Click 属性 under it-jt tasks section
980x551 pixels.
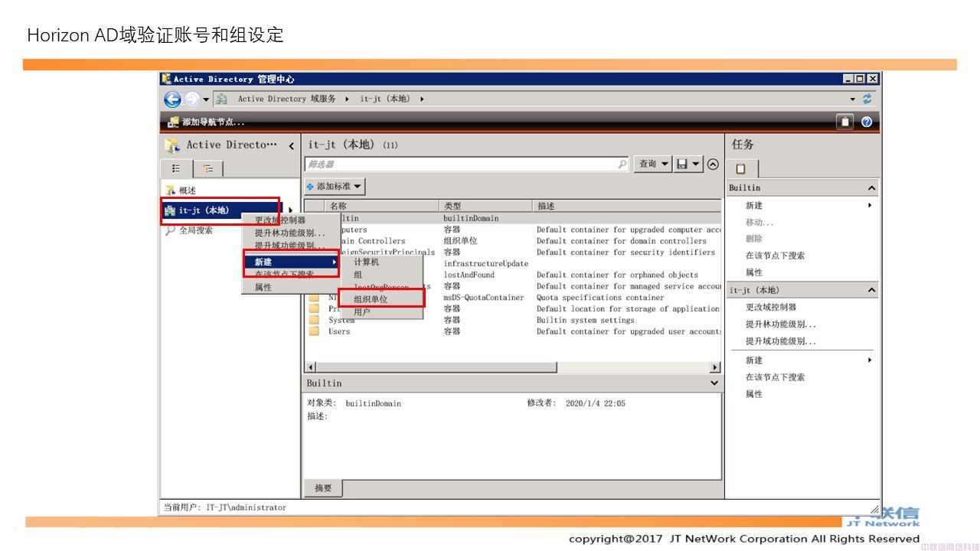coord(754,394)
